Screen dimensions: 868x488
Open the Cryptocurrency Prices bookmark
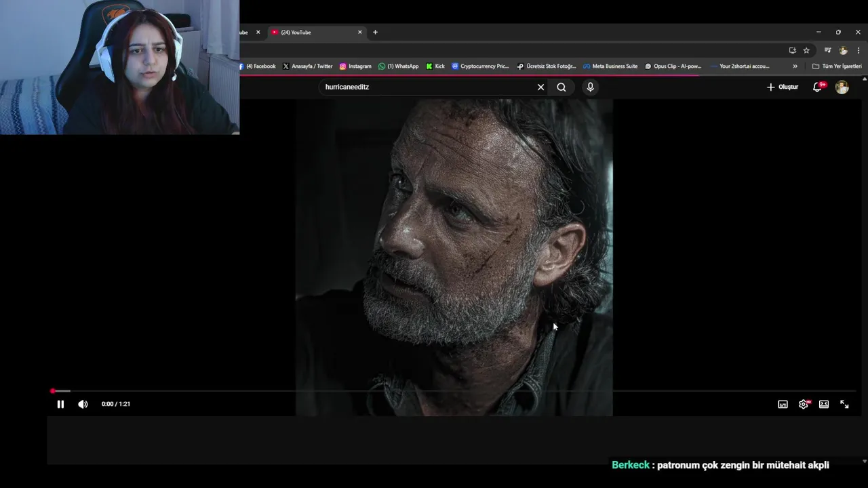[480, 66]
